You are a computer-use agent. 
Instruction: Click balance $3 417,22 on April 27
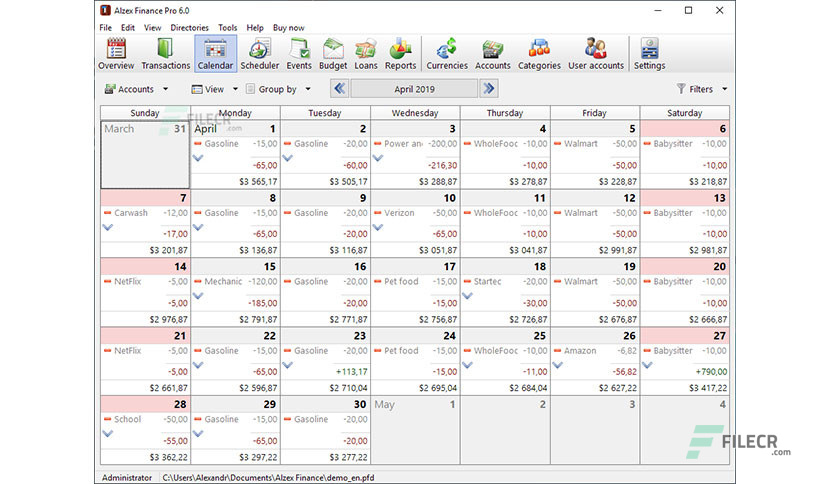[x=708, y=388]
